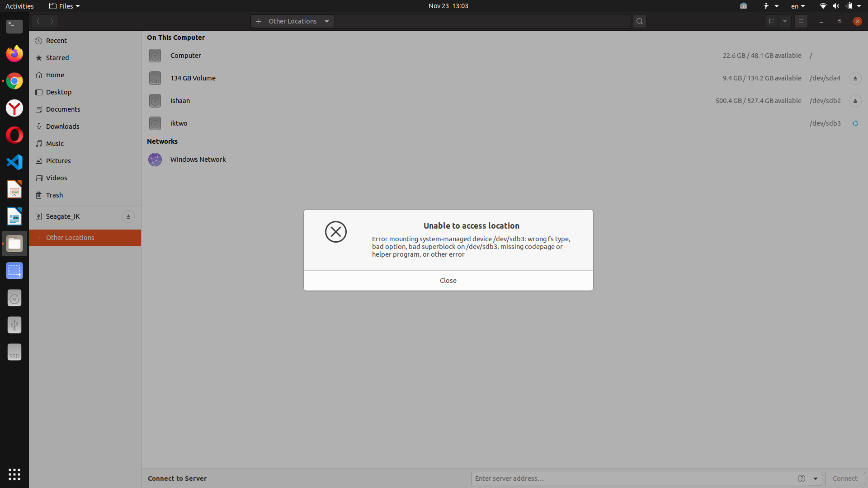Open the screenshot tool in dock
The height and width of the screenshot is (488, 868).
[14, 271]
